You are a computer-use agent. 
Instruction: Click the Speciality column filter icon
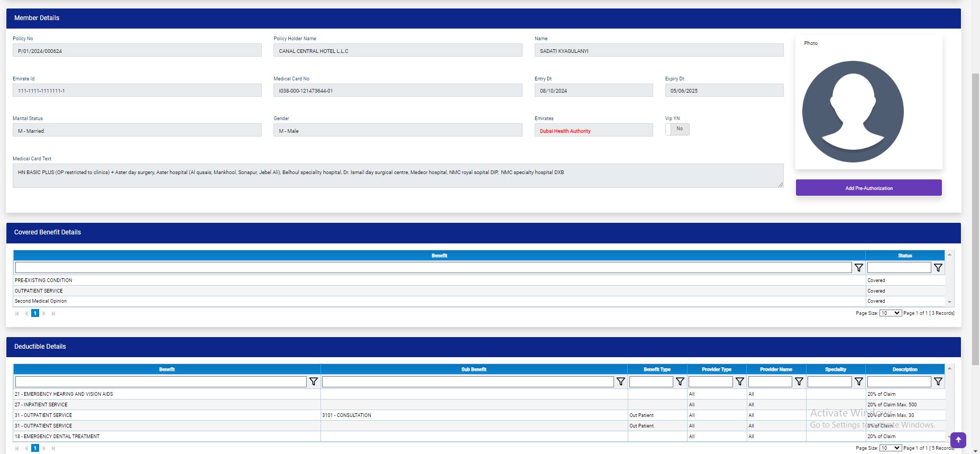pos(859,382)
